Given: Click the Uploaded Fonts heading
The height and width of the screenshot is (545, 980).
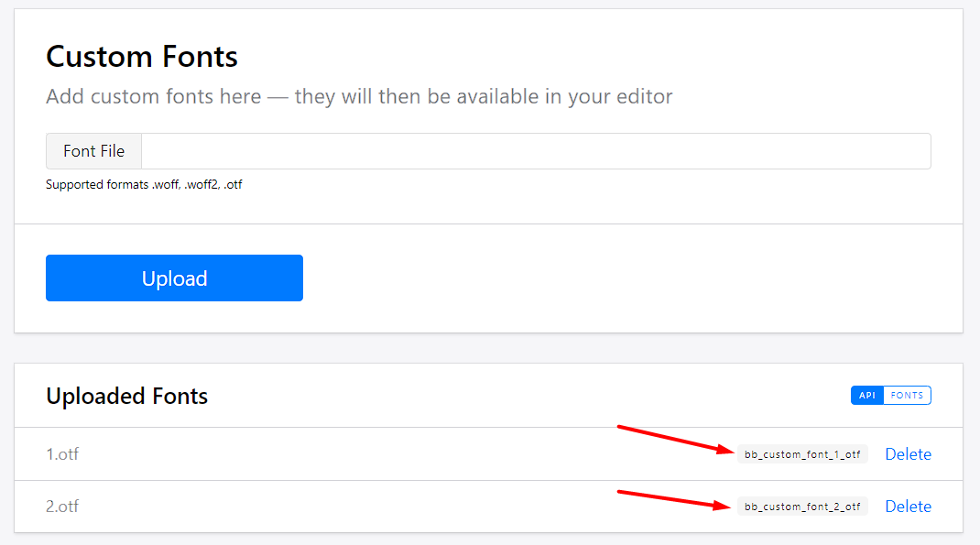Looking at the screenshot, I should point(127,397).
